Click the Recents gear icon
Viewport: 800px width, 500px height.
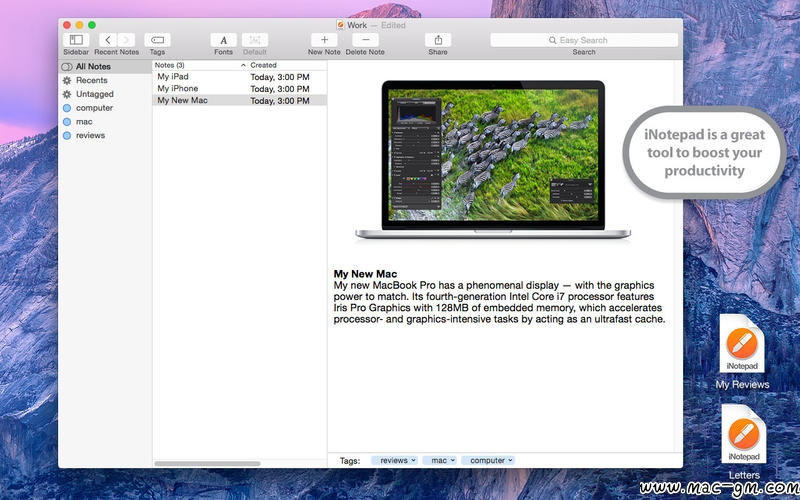67,80
